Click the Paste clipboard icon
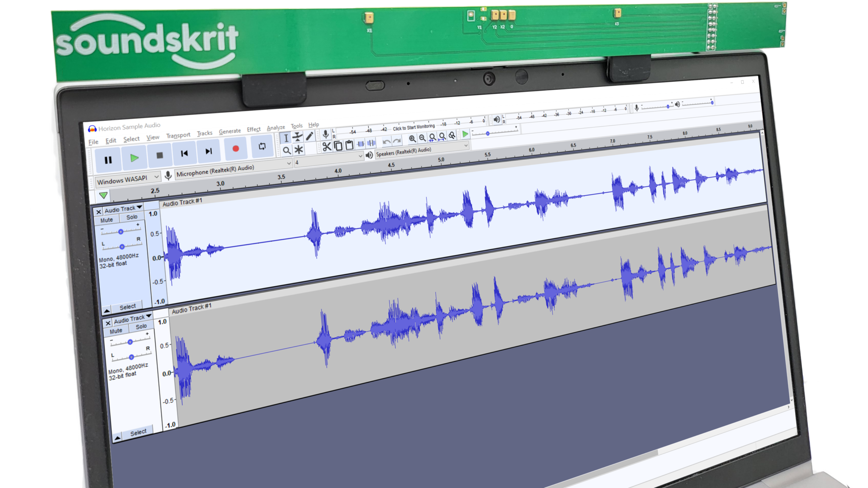 [x=349, y=145]
